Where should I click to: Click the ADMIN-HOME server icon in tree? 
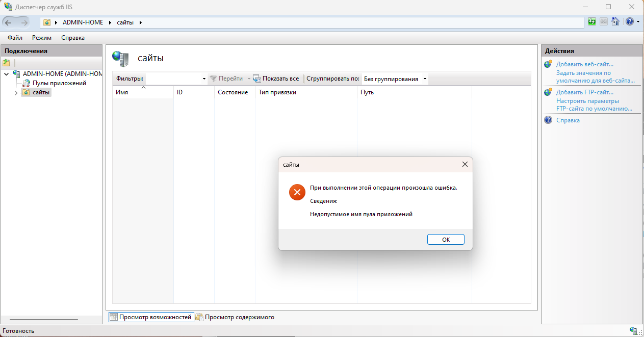[17, 74]
